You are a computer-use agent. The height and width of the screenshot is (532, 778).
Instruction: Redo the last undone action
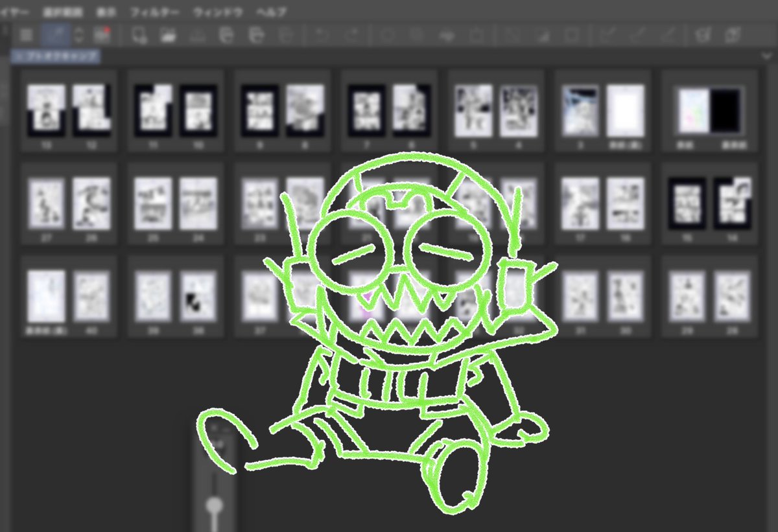(351, 35)
